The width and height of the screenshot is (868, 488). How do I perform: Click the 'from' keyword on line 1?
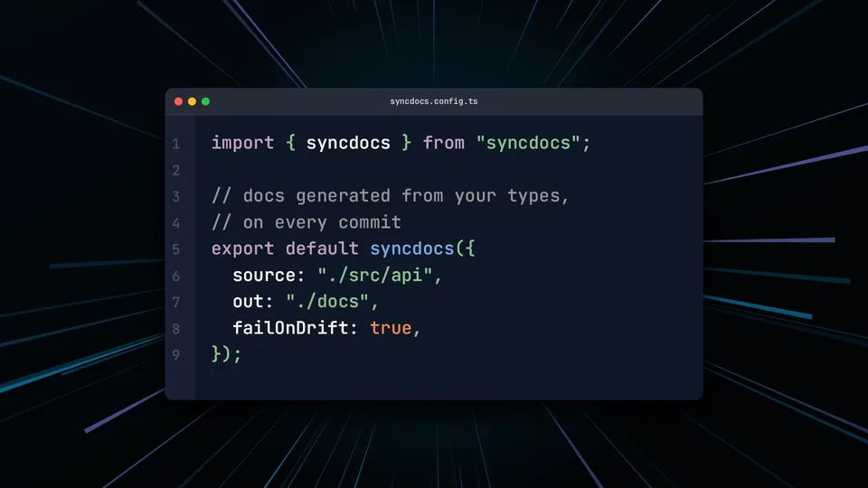tap(443, 143)
